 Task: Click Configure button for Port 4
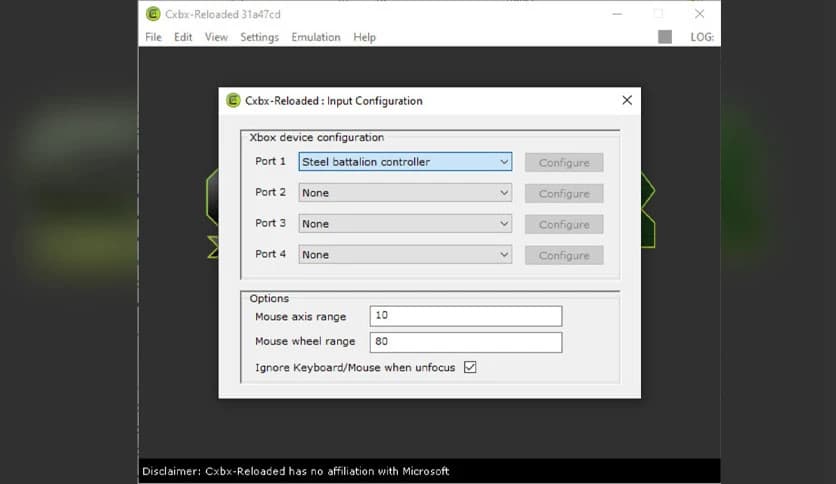click(564, 255)
